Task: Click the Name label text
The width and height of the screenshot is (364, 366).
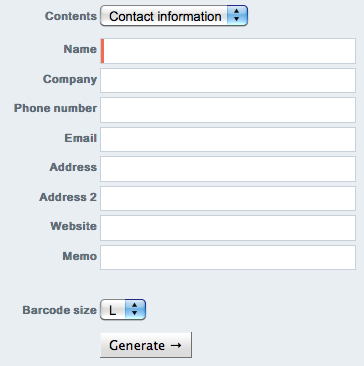Action: 80,49
